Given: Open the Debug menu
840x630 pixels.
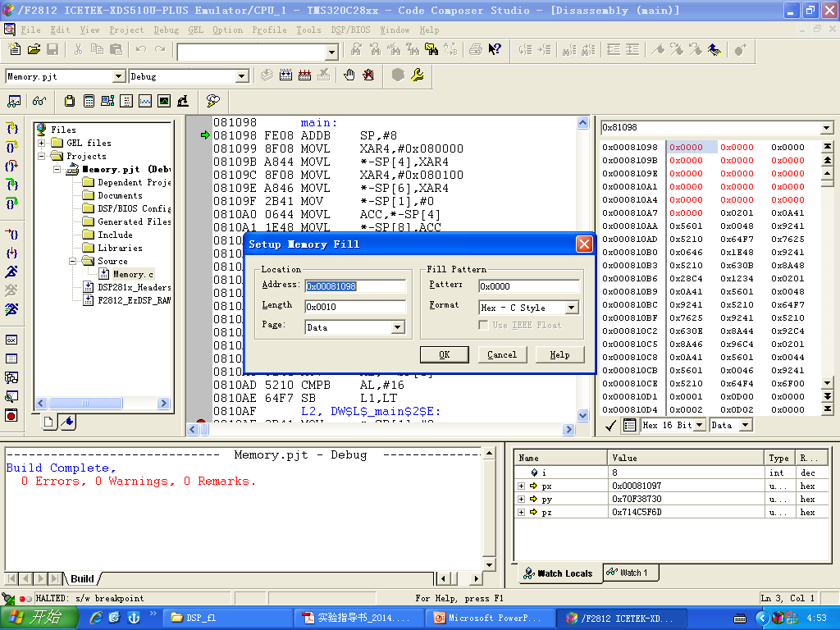Looking at the screenshot, I should [166, 30].
